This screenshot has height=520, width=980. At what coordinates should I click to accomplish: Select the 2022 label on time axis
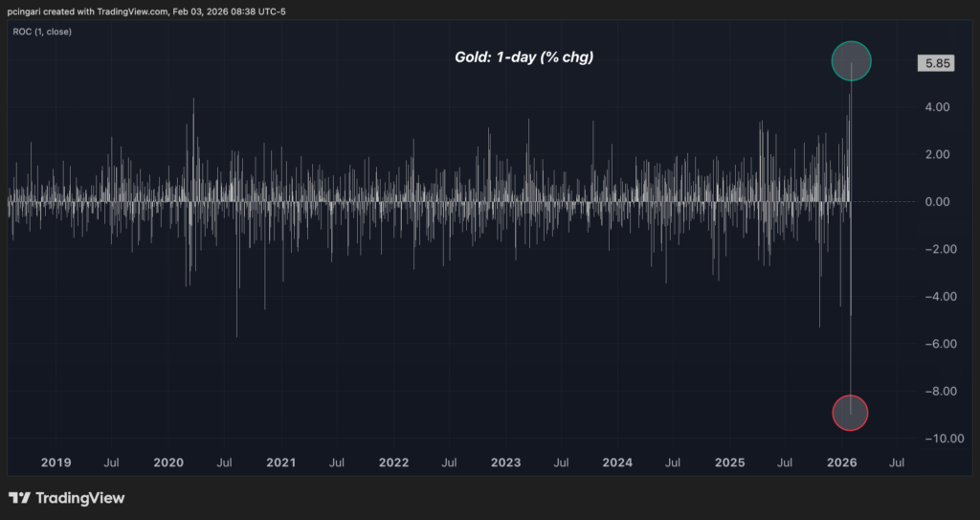(x=393, y=463)
